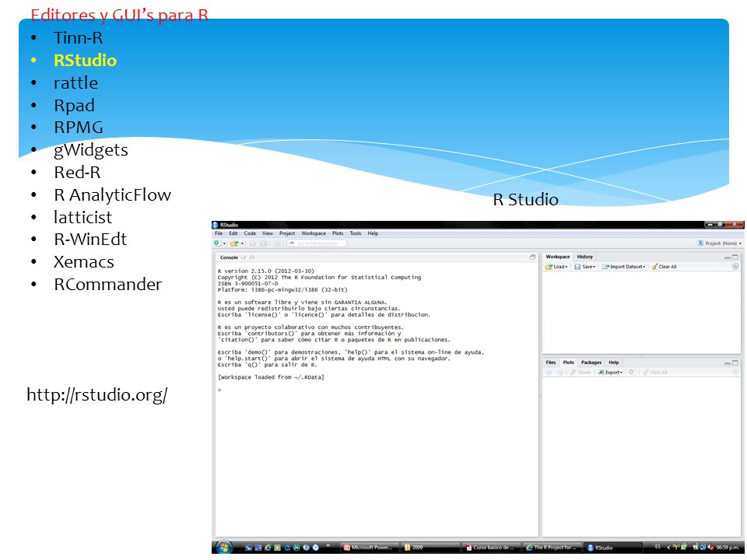Open the Project (None) dropdown
747x560 pixels.
tap(719, 243)
